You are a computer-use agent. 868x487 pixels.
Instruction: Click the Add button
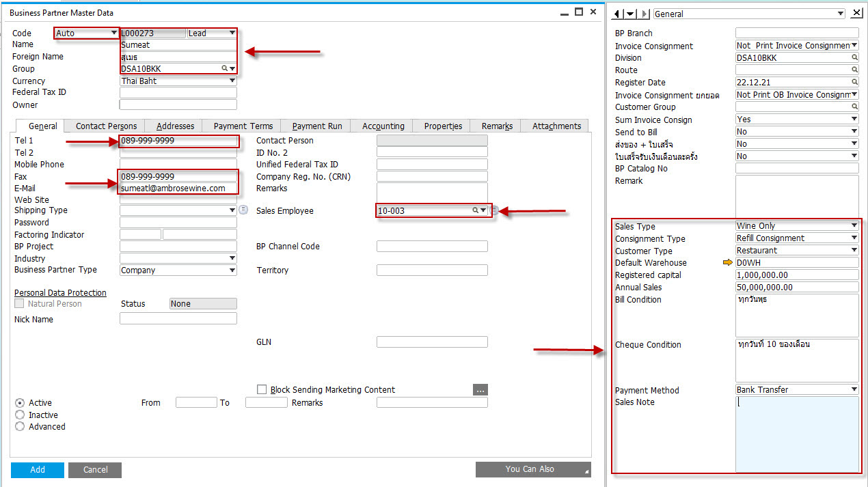(38, 470)
